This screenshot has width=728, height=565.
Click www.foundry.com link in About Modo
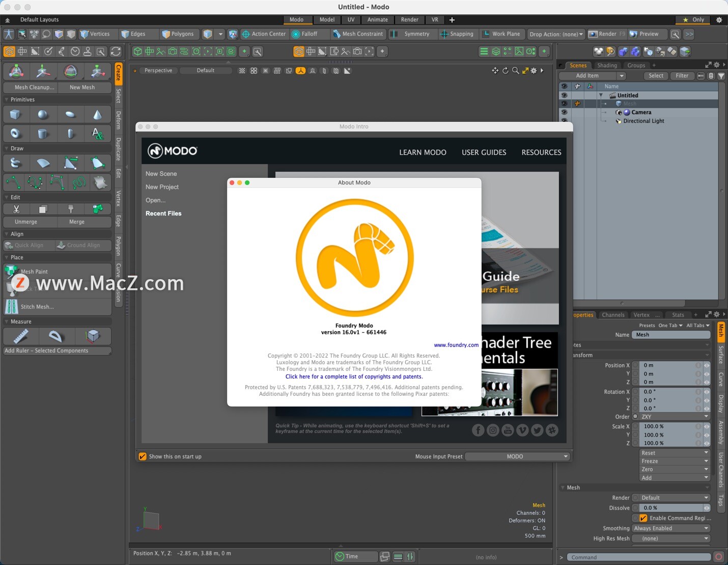456,345
